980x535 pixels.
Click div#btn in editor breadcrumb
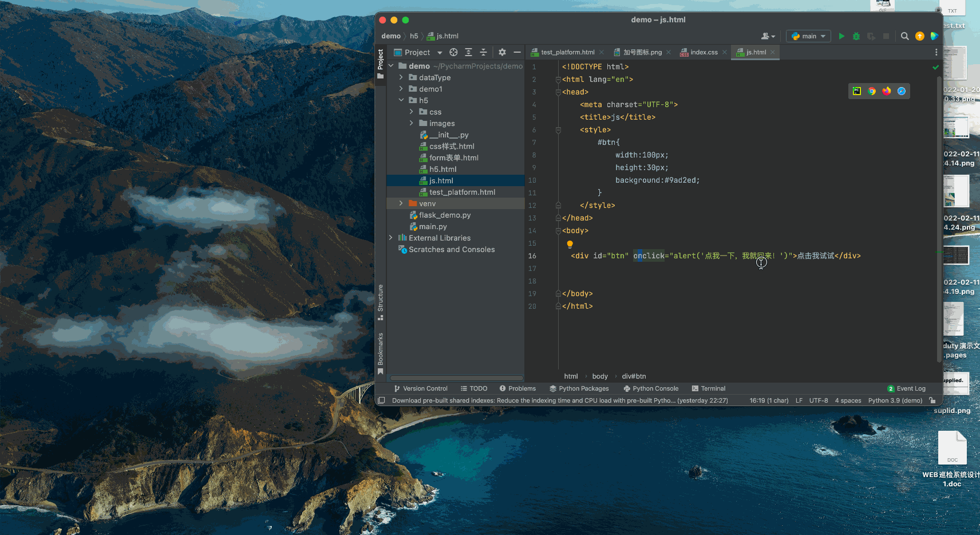coord(634,376)
